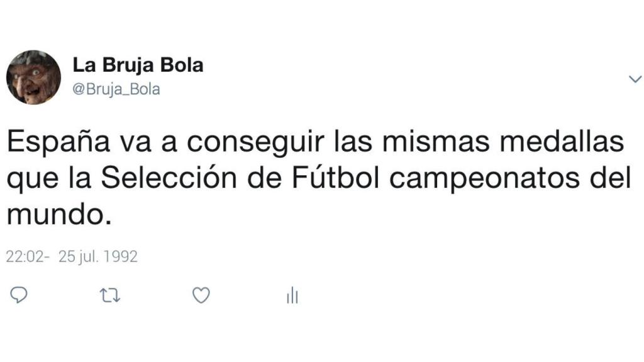Like the tweet with the heart icon
Viewport: 644px width, 362px height.
[x=201, y=295]
